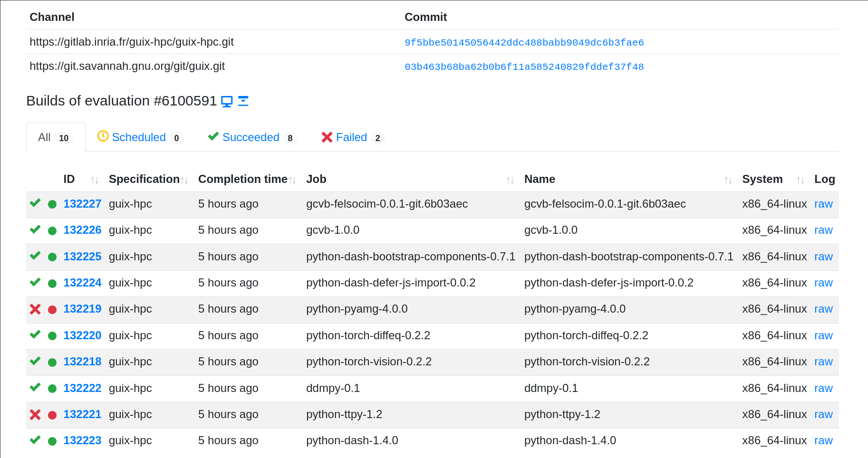Image resolution: width=868 pixels, height=458 pixels.
Task: Click the guix-hpc gitlab channel URL text
Action: (132, 42)
